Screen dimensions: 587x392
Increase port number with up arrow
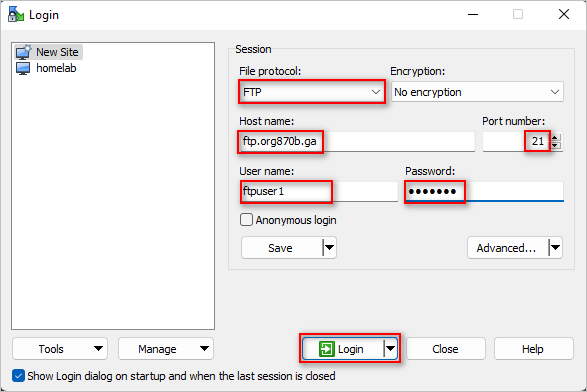tap(556, 137)
